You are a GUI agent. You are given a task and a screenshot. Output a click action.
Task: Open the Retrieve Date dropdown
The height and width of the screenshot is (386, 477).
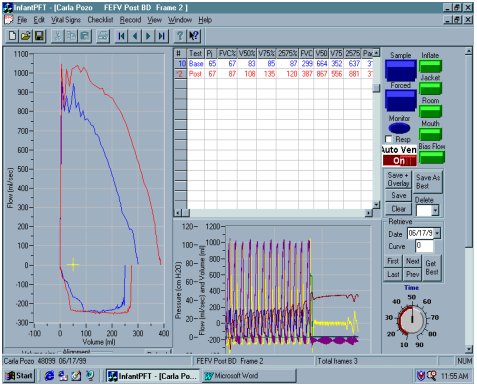pos(437,233)
